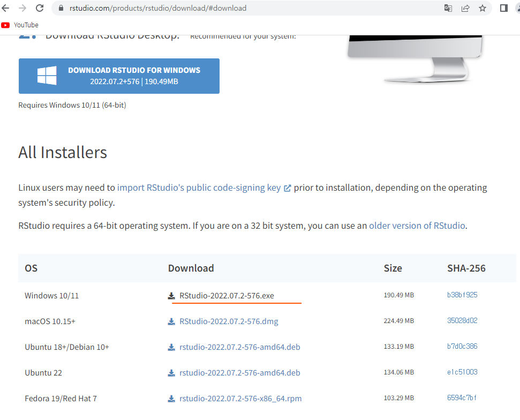Download RStudio-2022.07.2-576.exe
The image size is (520, 420).
coord(227,296)
